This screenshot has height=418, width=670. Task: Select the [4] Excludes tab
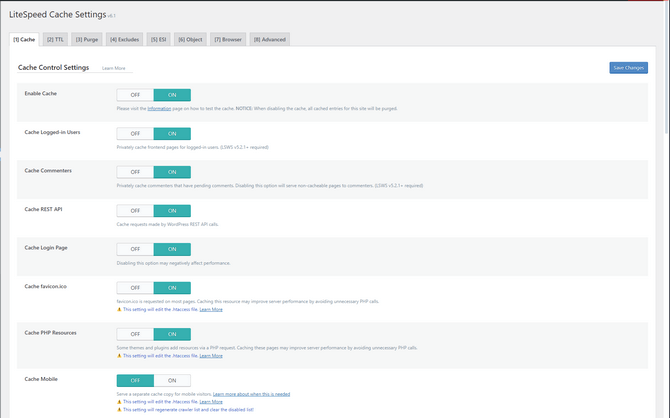(x=124, y=39)
